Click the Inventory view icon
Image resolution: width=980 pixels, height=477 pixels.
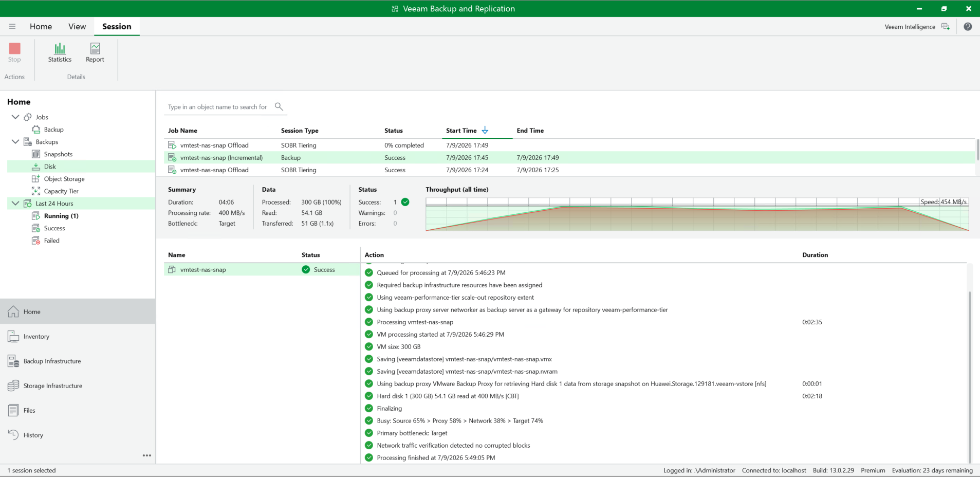pyautogui.click(x=13, y=336)
